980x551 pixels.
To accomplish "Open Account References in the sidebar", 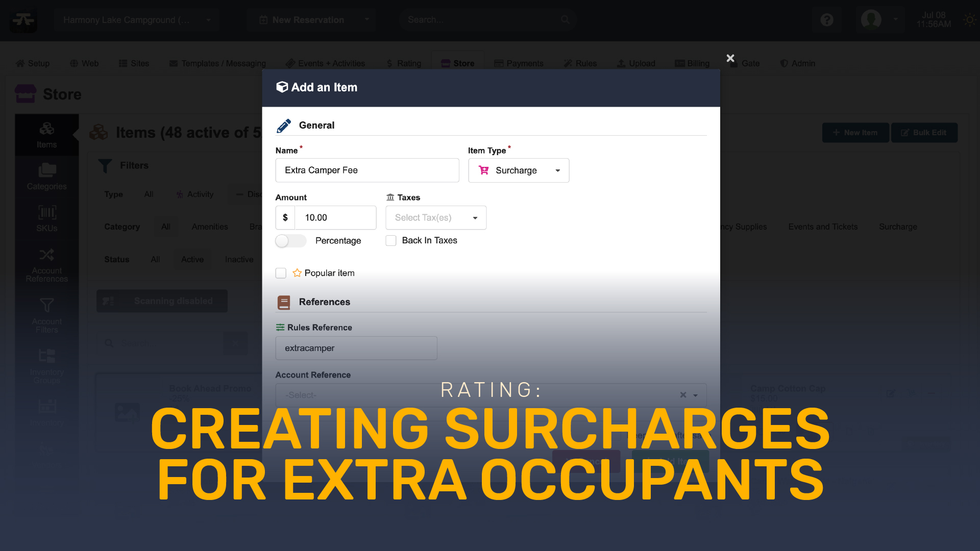I will [46, 265].
